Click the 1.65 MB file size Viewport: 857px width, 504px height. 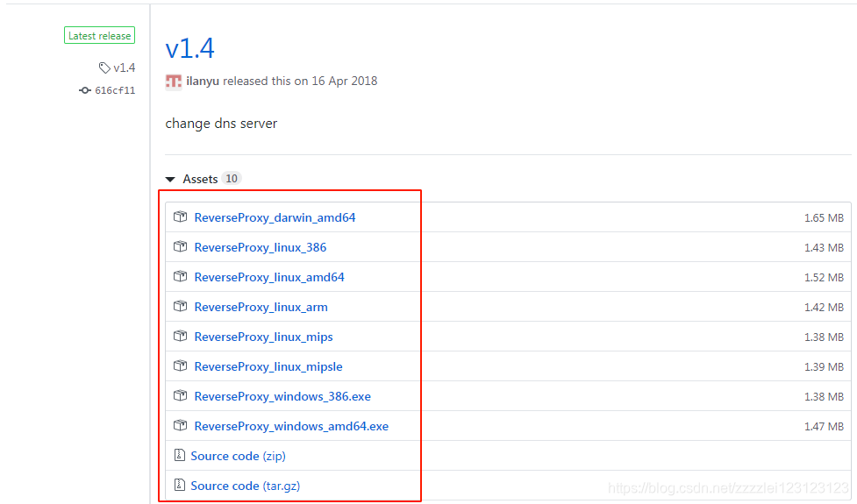tap(824, 218)
